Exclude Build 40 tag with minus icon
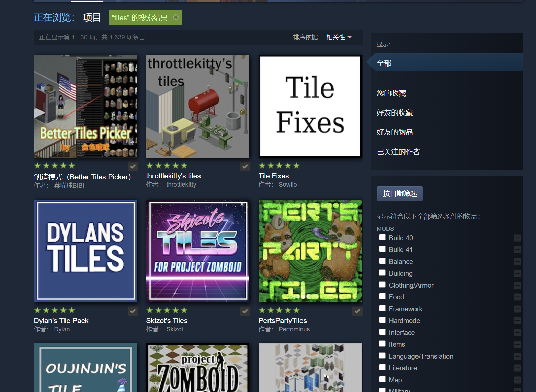The height and width of the screenshot is (392, 536). (x=517, y=238)
